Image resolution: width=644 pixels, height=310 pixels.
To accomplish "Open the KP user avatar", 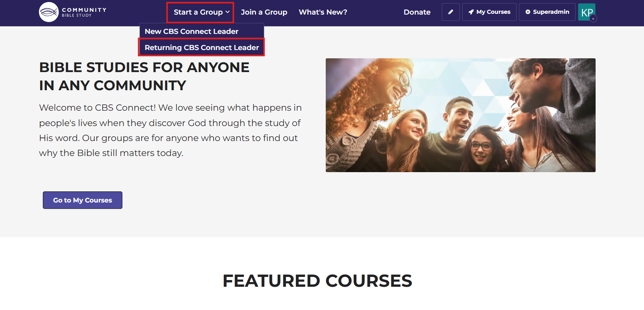I will (x=587, y=12).
